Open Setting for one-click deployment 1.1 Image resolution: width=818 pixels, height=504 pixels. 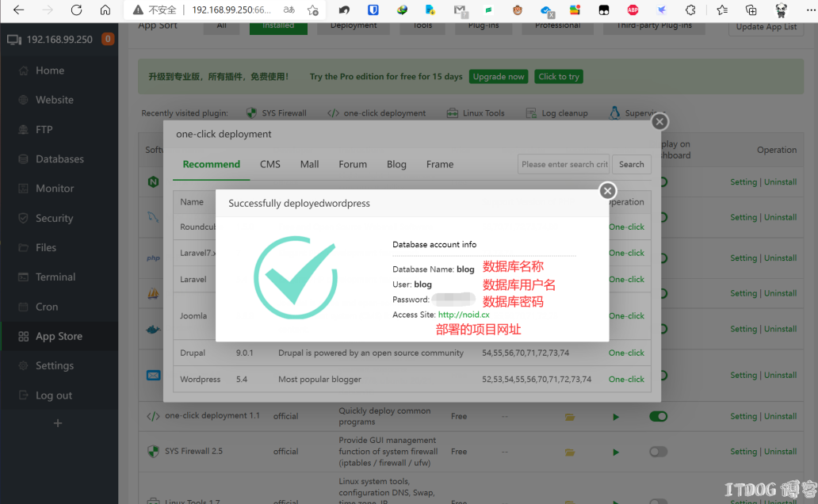743,416
